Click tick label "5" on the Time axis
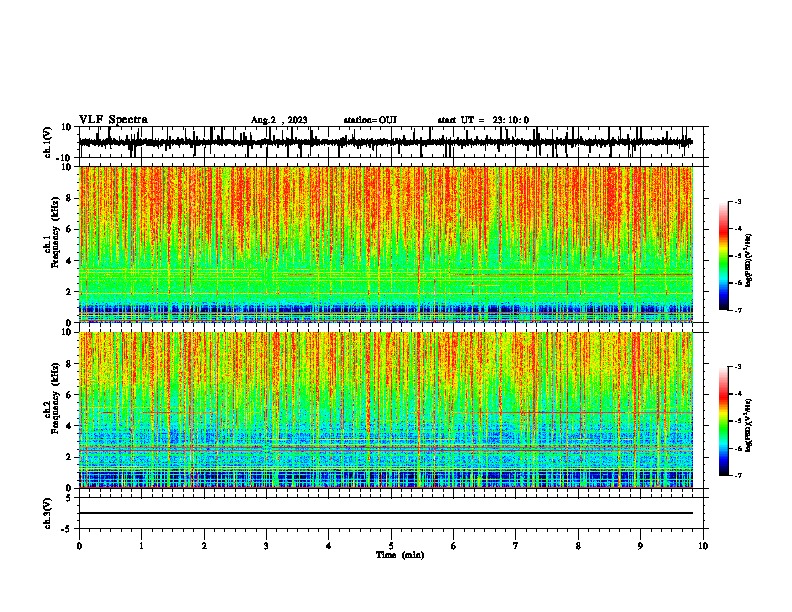Image resolution: width=792 pixels, height=612 pixels. pos(391,546)
